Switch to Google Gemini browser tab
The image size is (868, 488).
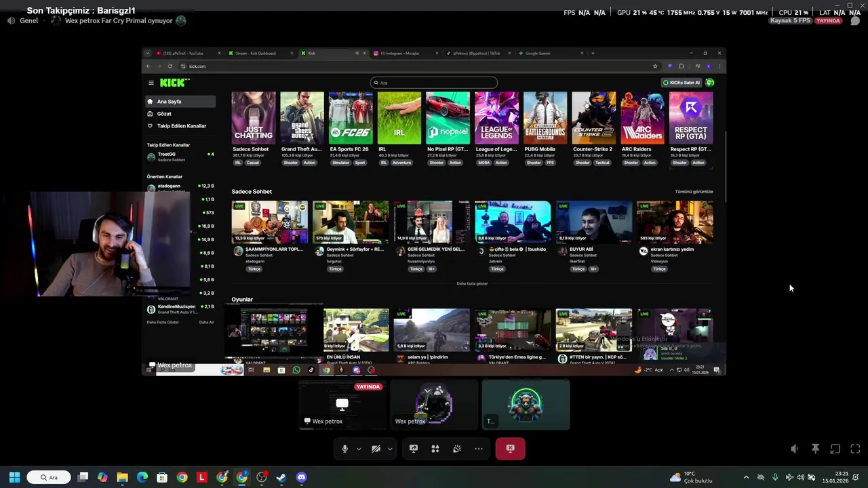551,54
